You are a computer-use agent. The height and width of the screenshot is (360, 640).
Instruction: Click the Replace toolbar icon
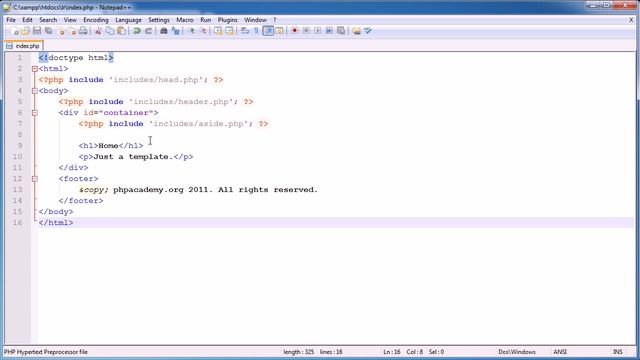pyautogui.click(x=176, y=31)
